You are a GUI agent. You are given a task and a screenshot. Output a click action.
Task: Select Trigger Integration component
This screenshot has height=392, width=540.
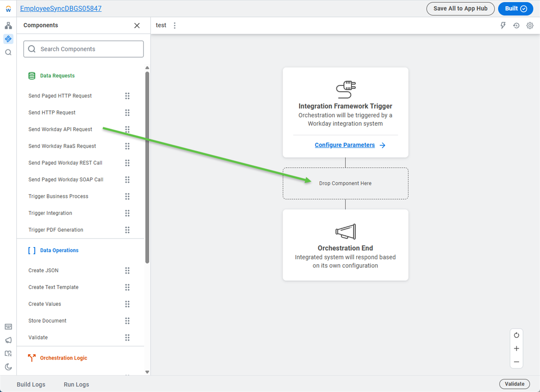tap(50, 213)
